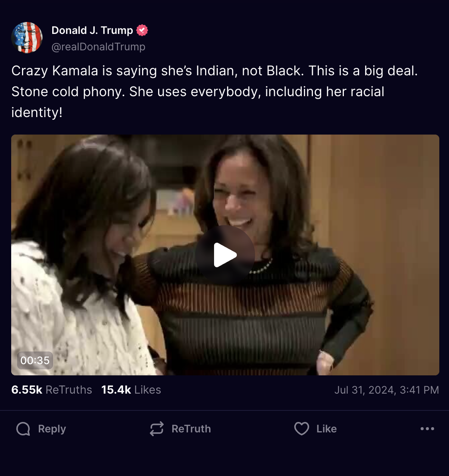The width and height of the screenshot is (449, 476).
Task: Click the video progress timestamp overlay
Action: coord(34,360)
